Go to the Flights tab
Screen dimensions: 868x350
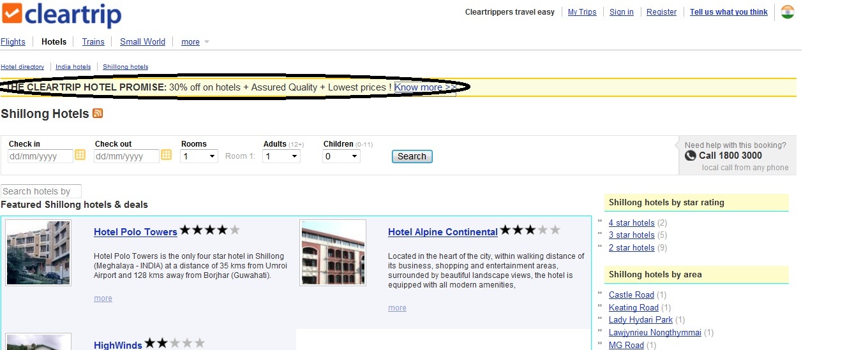point(13,42)
